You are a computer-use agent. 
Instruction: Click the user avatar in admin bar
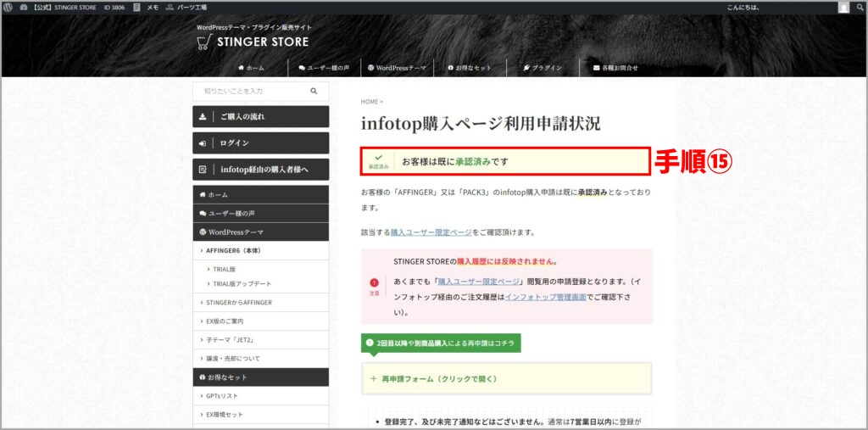[843, 7]
